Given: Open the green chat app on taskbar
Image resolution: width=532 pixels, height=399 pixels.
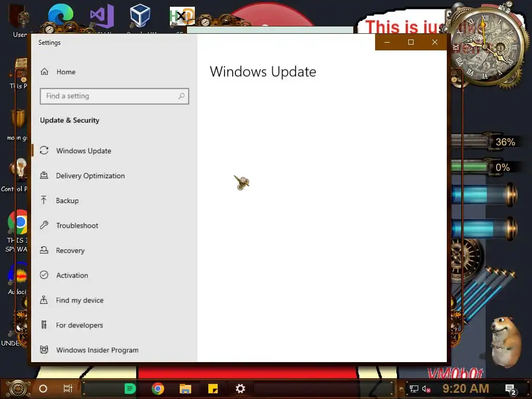Looking at the screenshot, I should [130, 389].
